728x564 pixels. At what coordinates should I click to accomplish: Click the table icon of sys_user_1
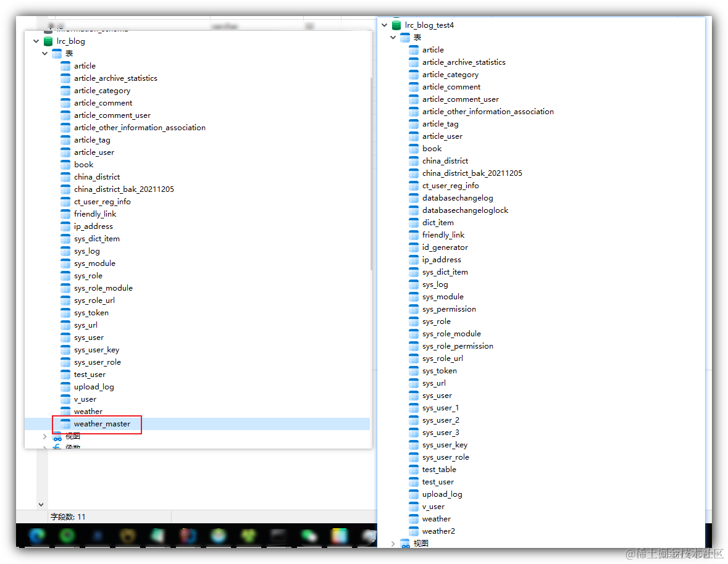(414, 408)
